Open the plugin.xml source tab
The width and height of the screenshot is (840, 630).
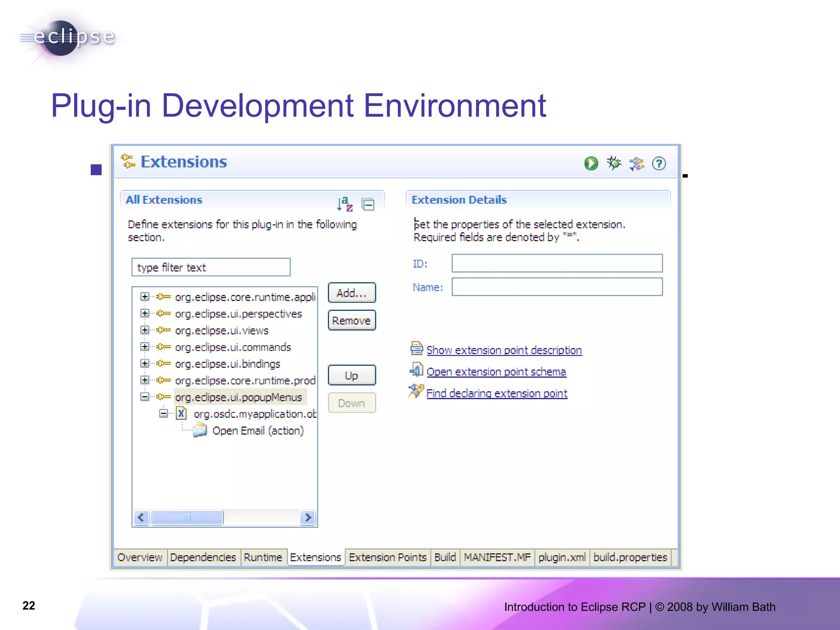[x=562, y=557]
